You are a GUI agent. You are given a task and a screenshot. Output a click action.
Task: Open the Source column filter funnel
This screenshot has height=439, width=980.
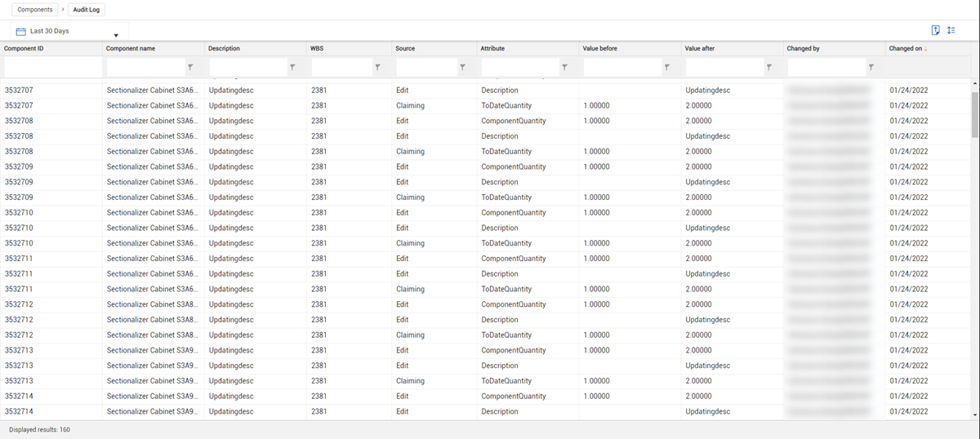point(462,67)
